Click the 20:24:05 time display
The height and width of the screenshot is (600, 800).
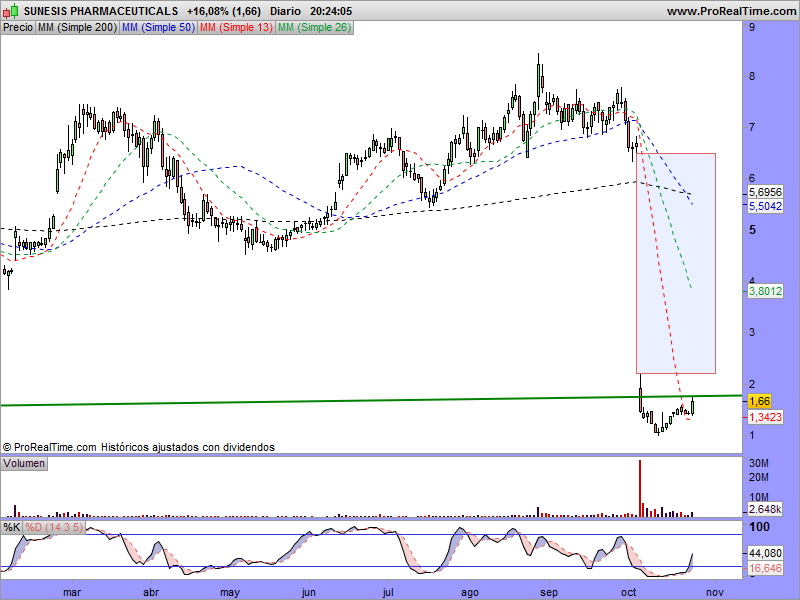pyautogui.click(x=331, y=11)
